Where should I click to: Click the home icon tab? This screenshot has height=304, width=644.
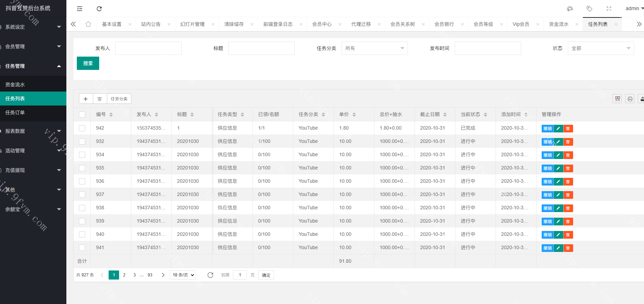(x=88, y=24)
